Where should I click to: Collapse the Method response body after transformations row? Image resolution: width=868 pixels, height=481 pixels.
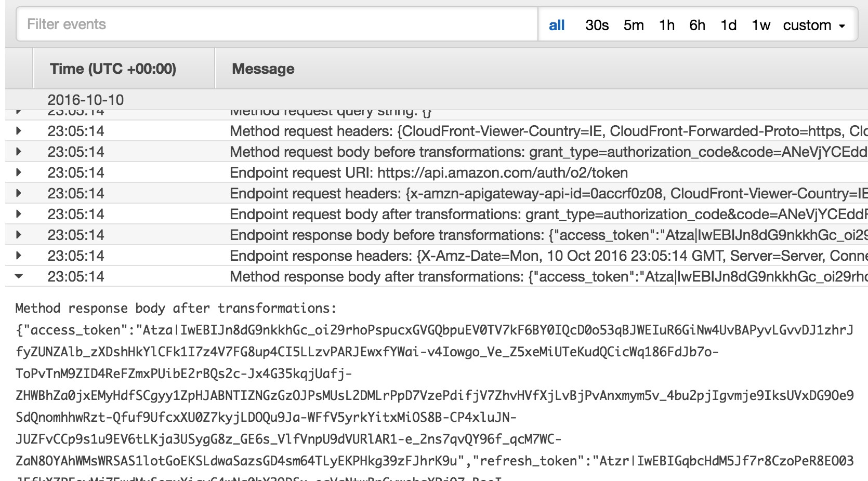coord(19,276)
